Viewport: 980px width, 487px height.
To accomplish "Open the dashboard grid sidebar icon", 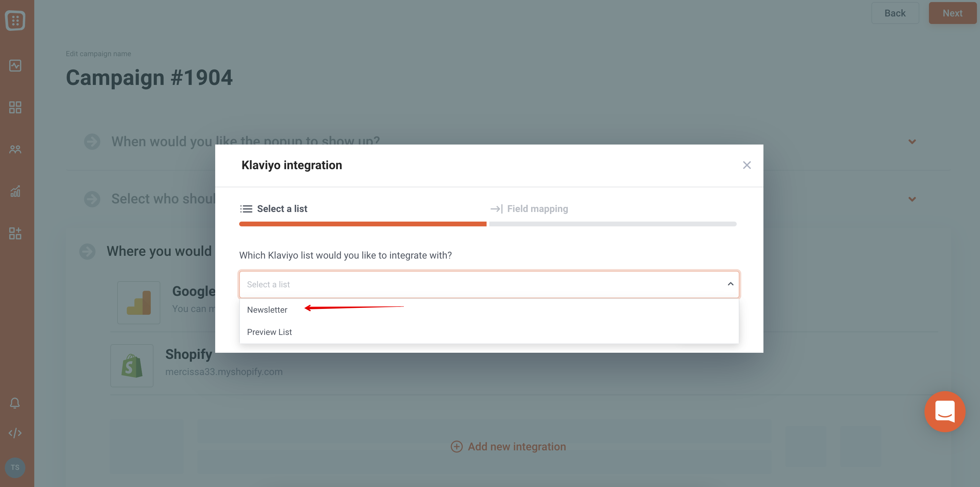I will (x=15, y=107).
